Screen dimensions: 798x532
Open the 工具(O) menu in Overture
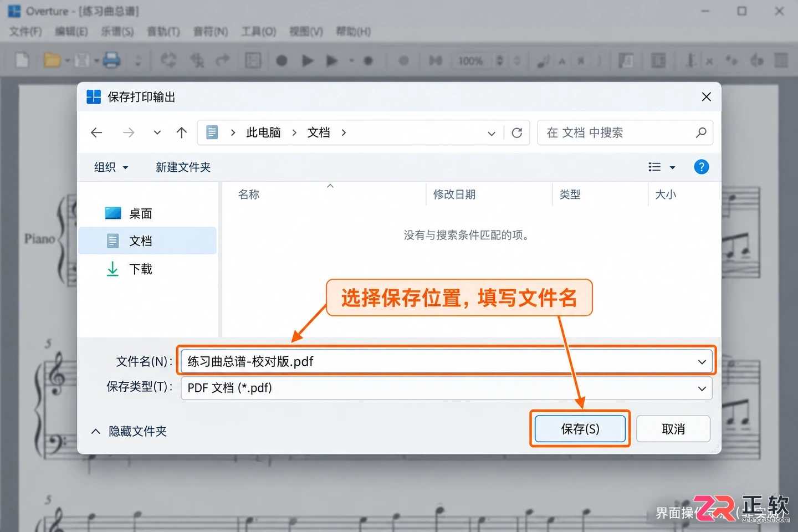[258, 32]
